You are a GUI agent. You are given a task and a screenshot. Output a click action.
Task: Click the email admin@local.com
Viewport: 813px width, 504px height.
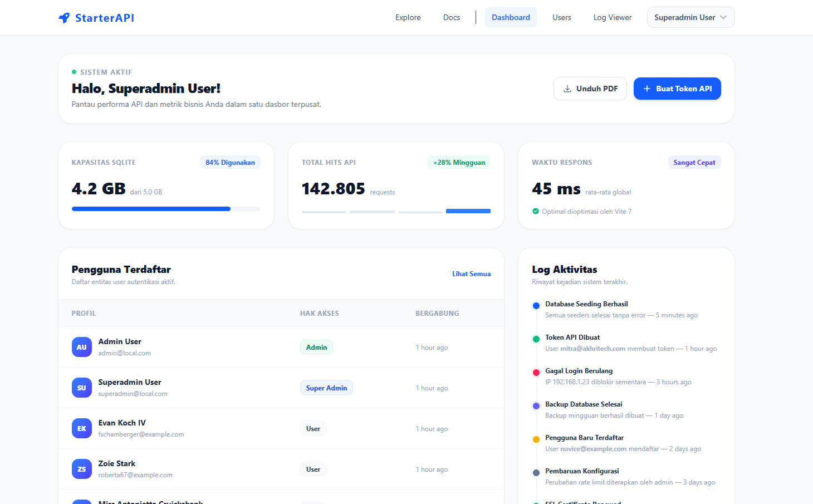click(125, 353)
